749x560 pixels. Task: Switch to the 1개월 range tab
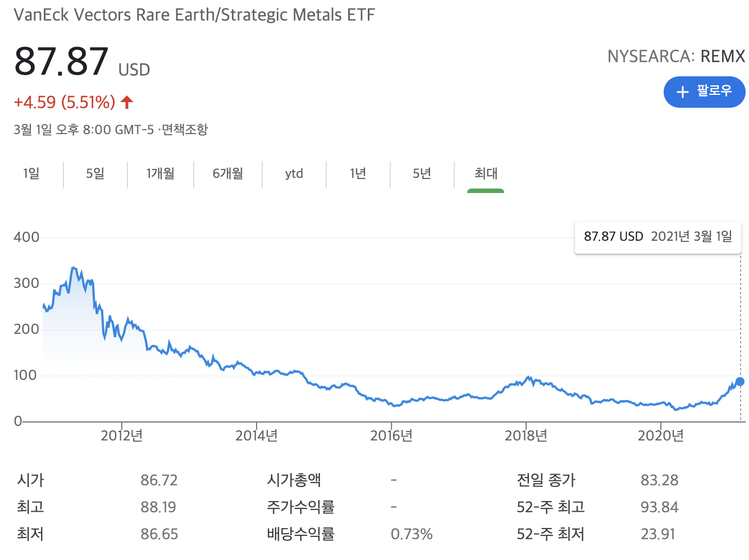point(161,173)
